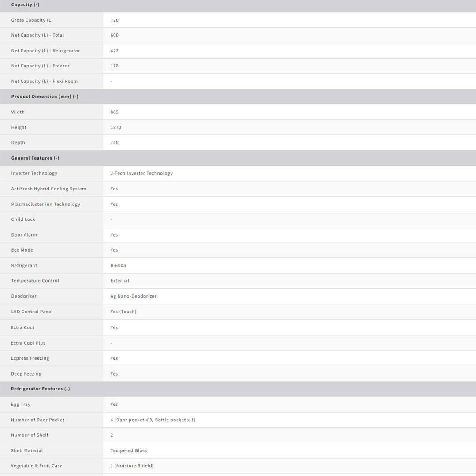This screenshot has width=476, height=476.
Task: Click the Plasmacluster Ion Technology label
Action: click(x=45, y=204)
